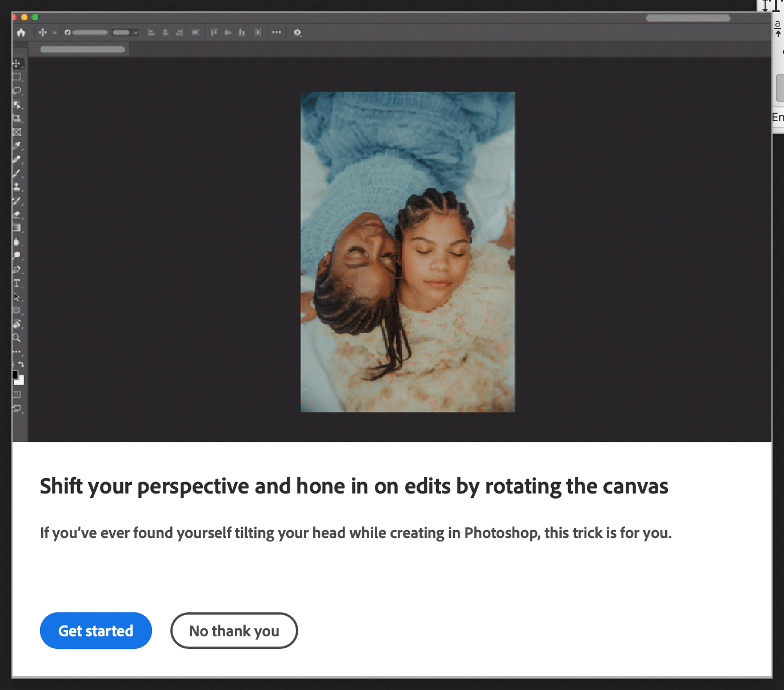Select the Crop tool
This screenshot has height=690, width=784.
coord(17,118)
